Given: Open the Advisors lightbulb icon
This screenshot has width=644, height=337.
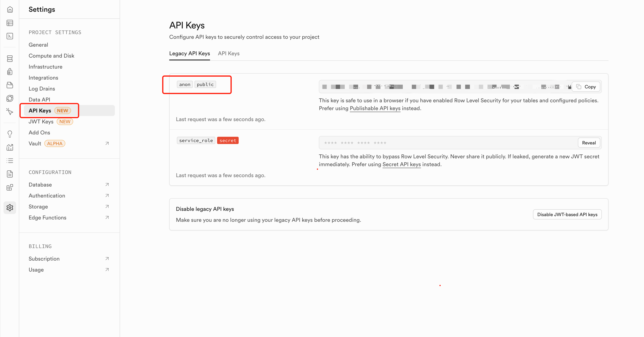Looking at the screenshot, I should [x=10, y=134].
